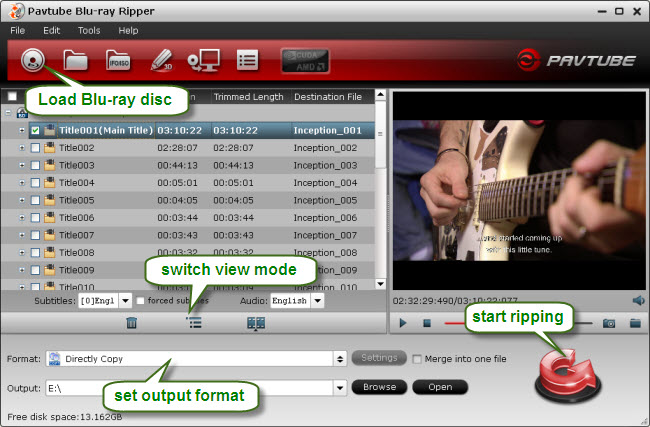Screen dimensions: 650x427
Task: Expand the Title008 tree node
Action: 22,252
